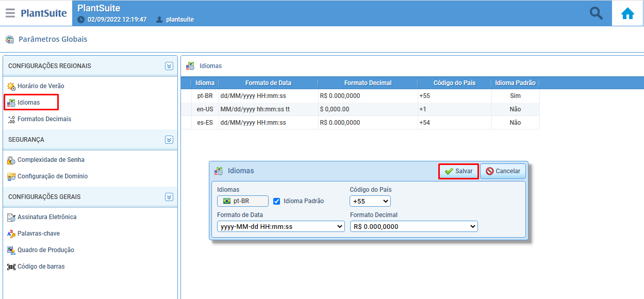Click the +55 country code cell
The height and width of the screenshot is (299, 644).
pos(454,96)
